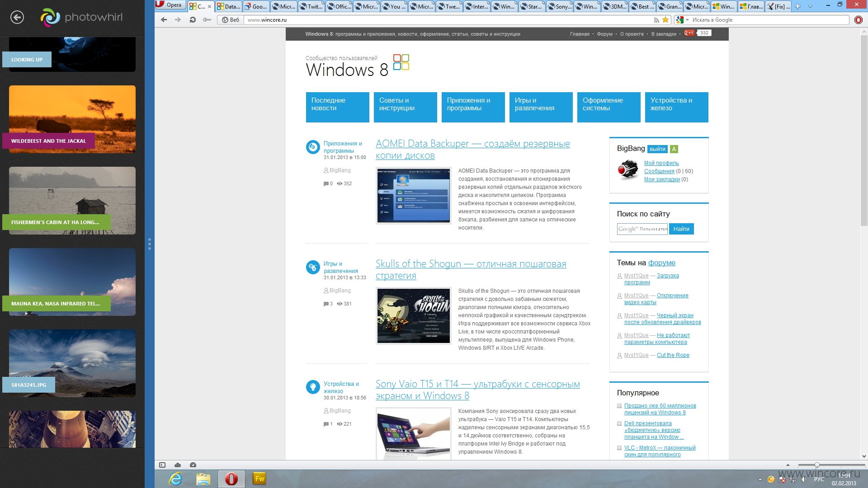Screen dimensions: 868x488
Task: Click the green A admin badge
Action: coord(674,149)
